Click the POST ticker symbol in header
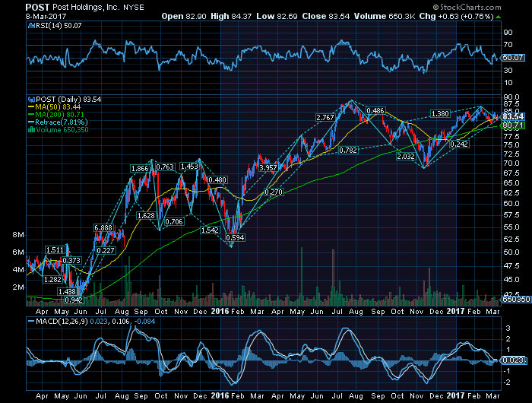The height and width of the screenshot is (403, 532). pos(37,7)
